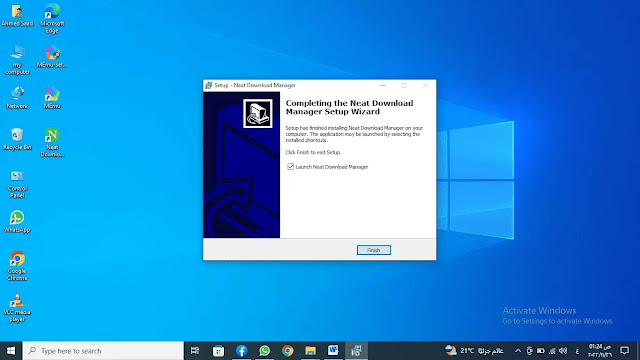Screen dimensions: 640x360
Task: Open Microsoft Store from the taskbar
Action: click(218, 351)
